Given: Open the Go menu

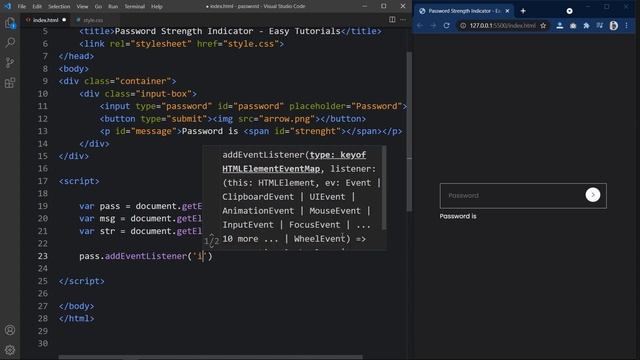Looking at the screenshot, I should pos(98,7).
